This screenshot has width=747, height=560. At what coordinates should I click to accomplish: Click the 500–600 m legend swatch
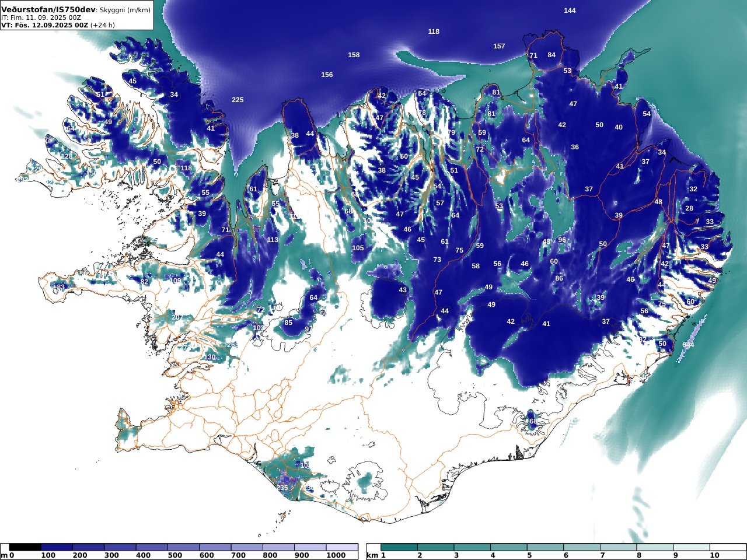[183, 547]
